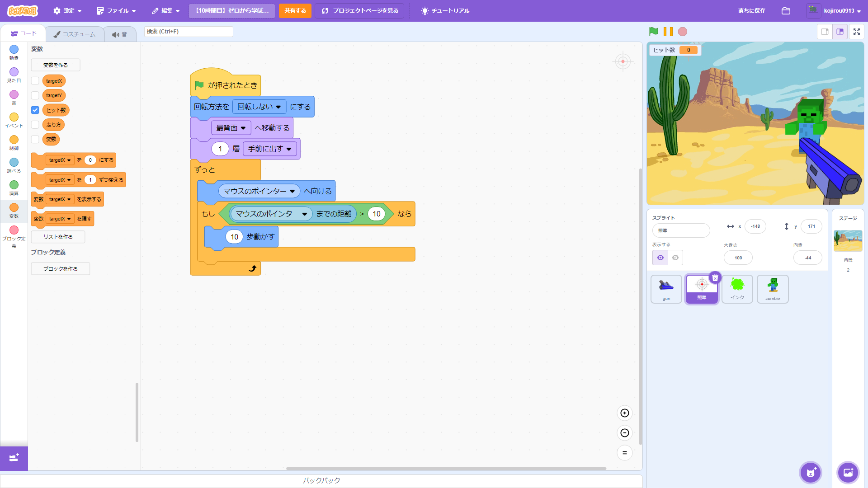This screenshot has height=488, width=868.
Task: Delete the selected 照準 sprite
Action: pyautogui.click(x=715, y=278)
